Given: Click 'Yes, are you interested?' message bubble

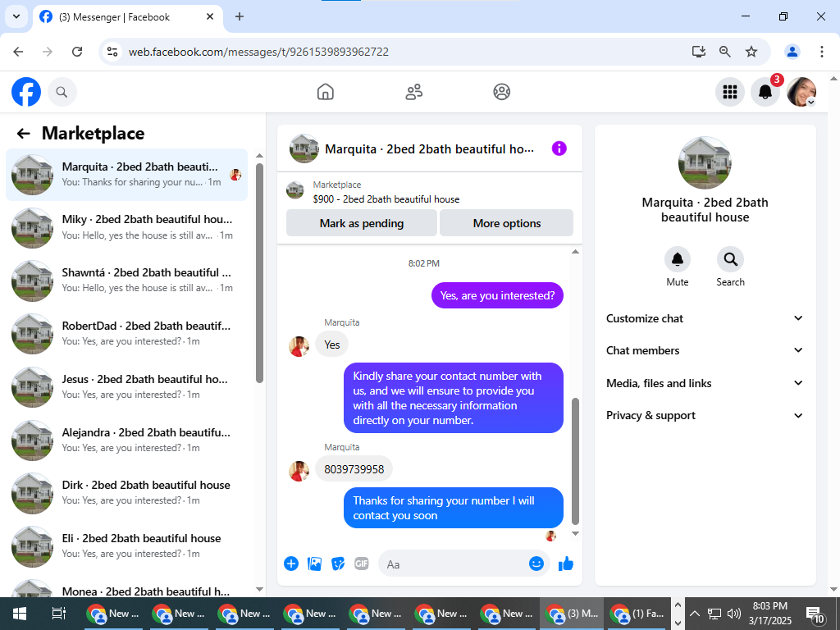Looking at the screenshot, I should pos(497,295).
